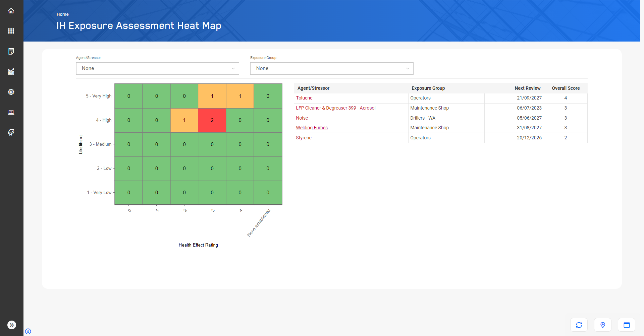The image size is (644, 336).
Task: Sort table by the Overall Score header
Action: click(566, 88)
